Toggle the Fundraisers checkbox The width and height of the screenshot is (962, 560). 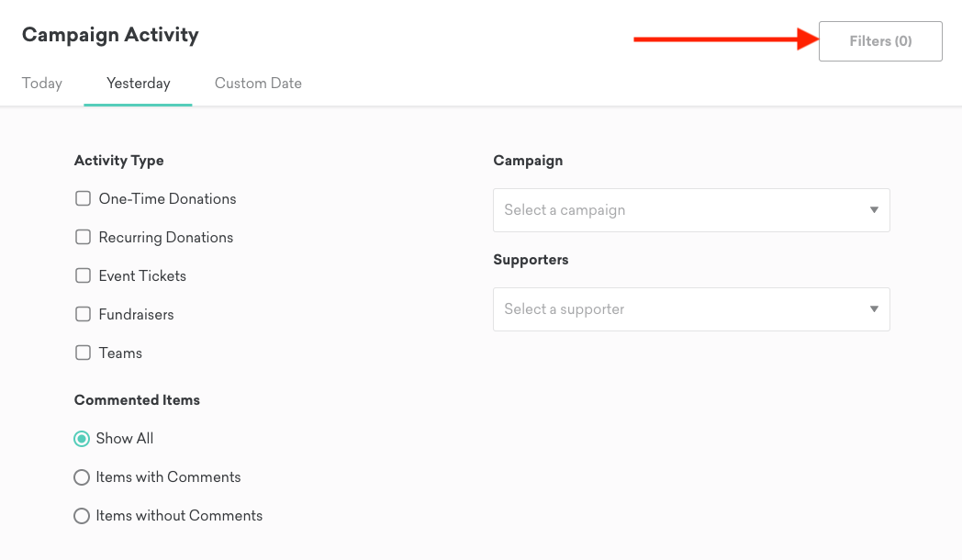pyautogui.click(x=84, y=314)
